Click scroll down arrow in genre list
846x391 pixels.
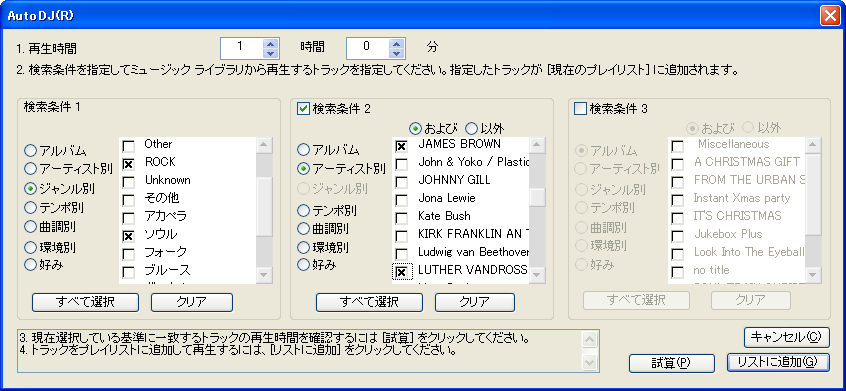264,276
